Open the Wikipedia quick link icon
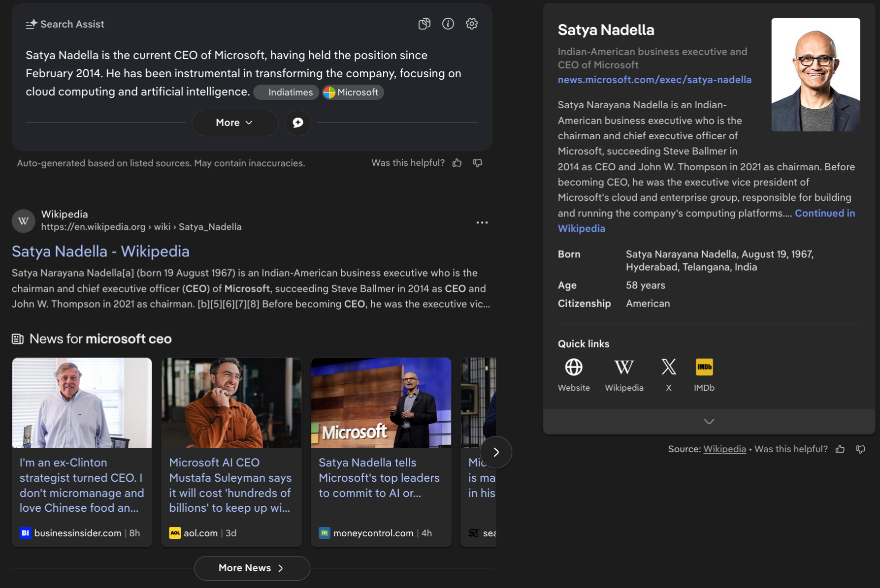This screenshot has width=880, height=588. pyautogui.click(x=624, y=367)
